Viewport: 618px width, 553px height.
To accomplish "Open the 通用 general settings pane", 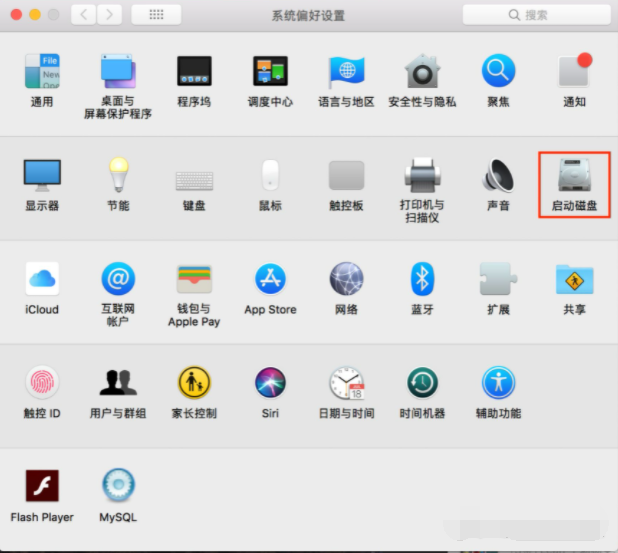I will coord(42,72).
